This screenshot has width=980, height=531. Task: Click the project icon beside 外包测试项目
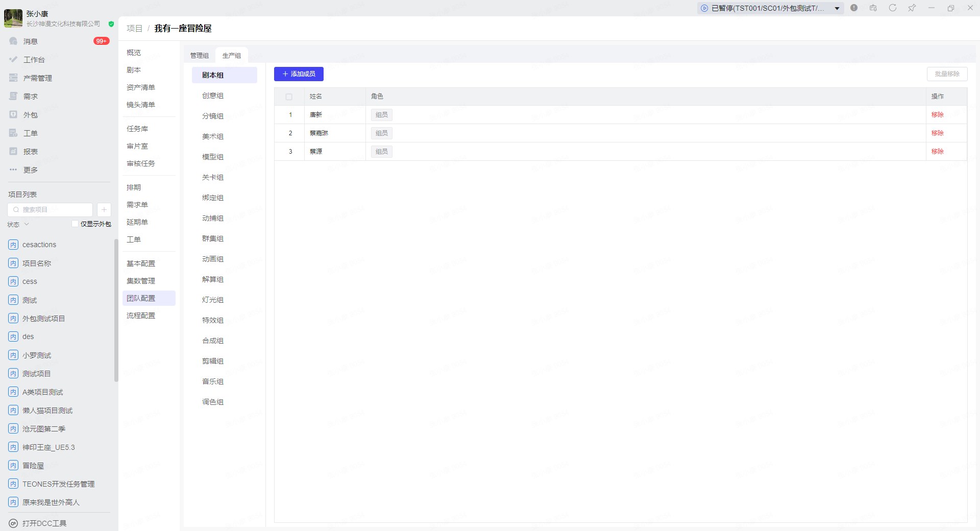click(x=13, y=319)
